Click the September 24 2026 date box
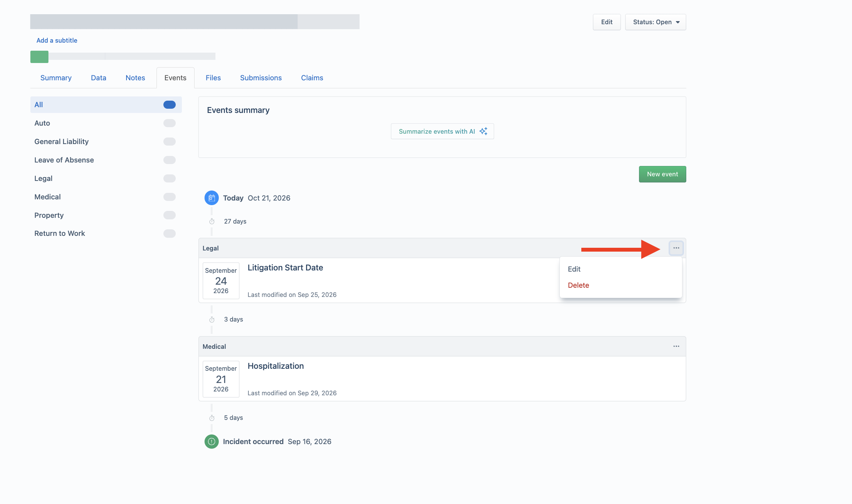The image size is (852, 504). tap(221, 281)
